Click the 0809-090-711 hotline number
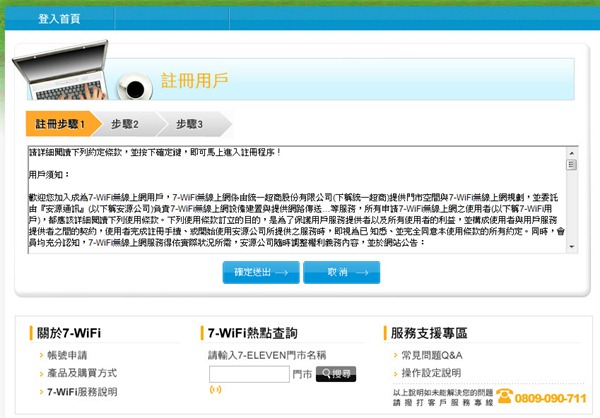 [550, 398]
